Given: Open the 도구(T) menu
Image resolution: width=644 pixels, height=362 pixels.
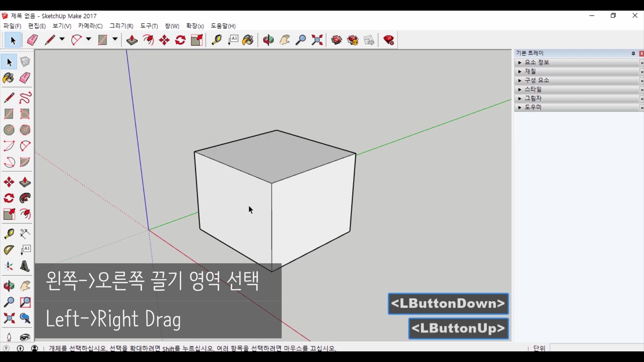Looking at the screenshot, I should 149,26.
